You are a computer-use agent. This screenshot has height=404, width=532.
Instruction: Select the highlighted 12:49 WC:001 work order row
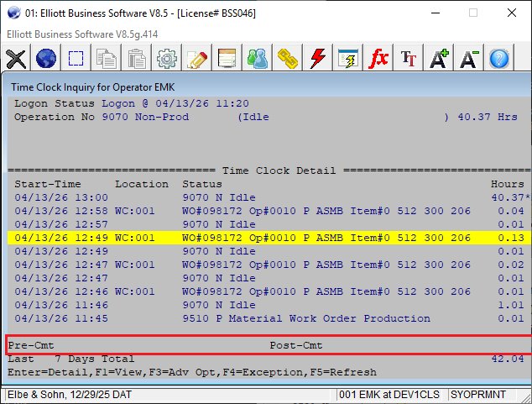tap(252, 238)
